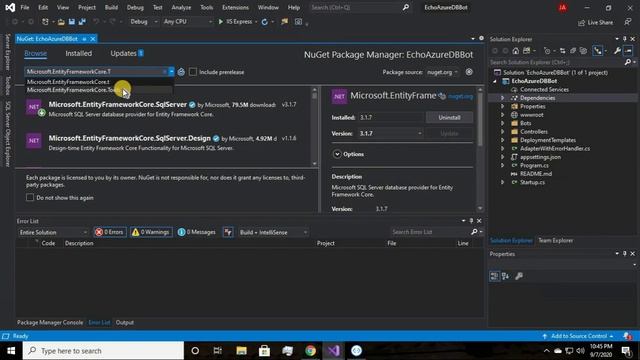Screen dimensions: 640x360
Task: Toggle the 0 Errors filter
Action: (x=110, y=232)
